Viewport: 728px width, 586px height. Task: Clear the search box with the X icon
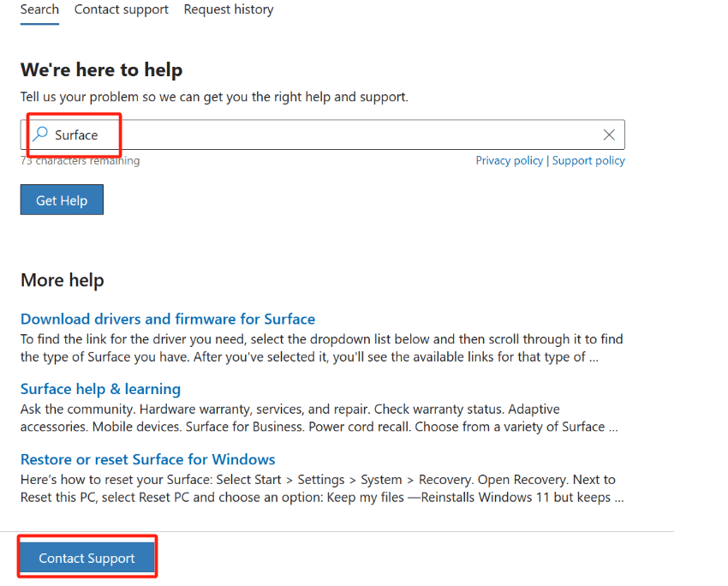pyautogui.click(x=609, y=135)
